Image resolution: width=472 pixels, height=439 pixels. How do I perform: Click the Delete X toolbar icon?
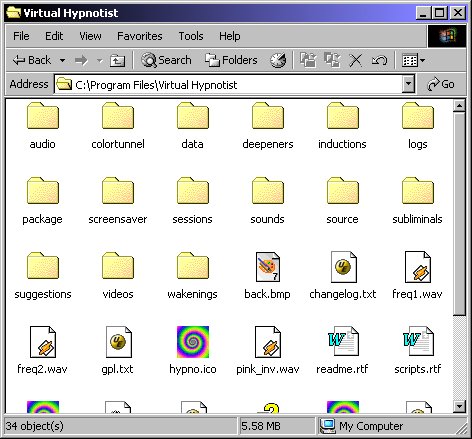(356, 61)
